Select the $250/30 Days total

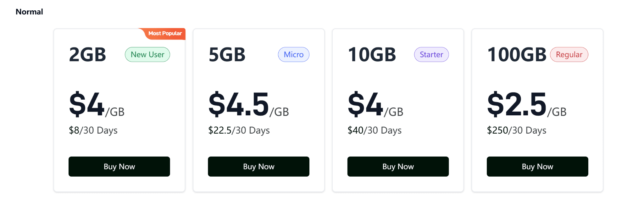516,130
